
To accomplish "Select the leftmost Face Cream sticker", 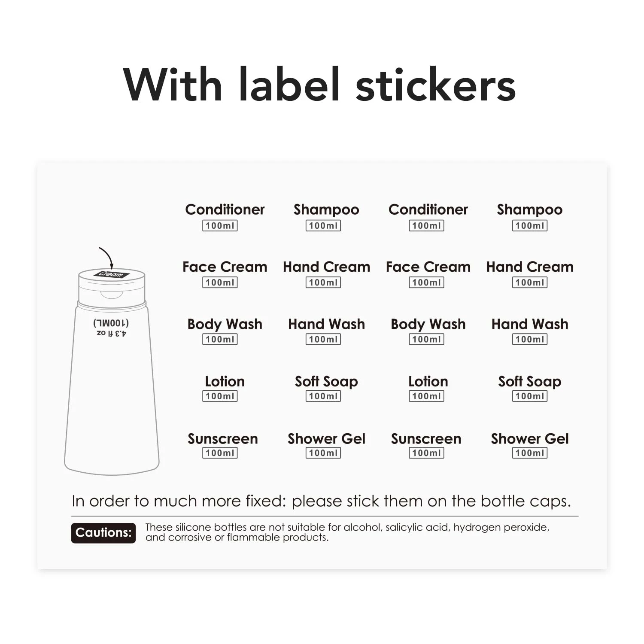I will 225,267.
